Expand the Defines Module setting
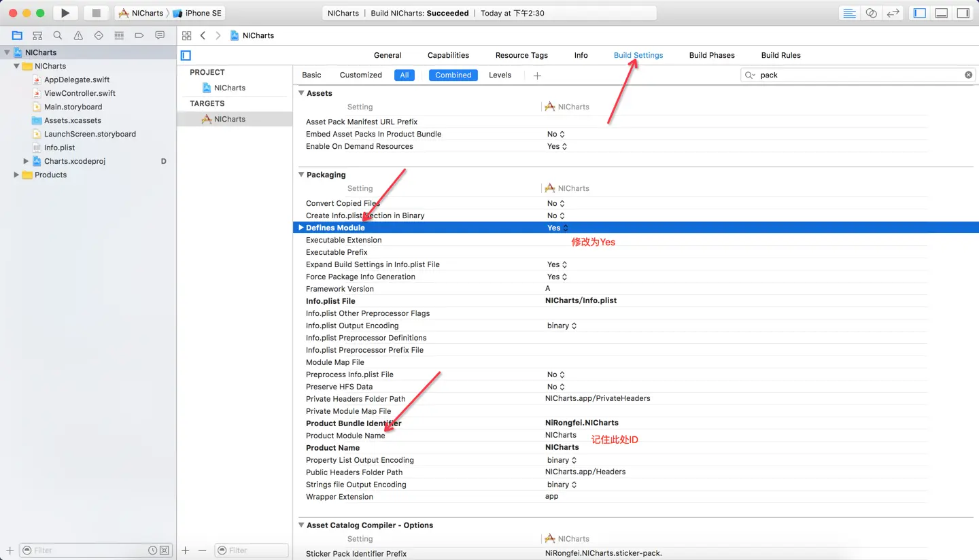The height and width of the screenshot is (560, 979). (301, 228)
